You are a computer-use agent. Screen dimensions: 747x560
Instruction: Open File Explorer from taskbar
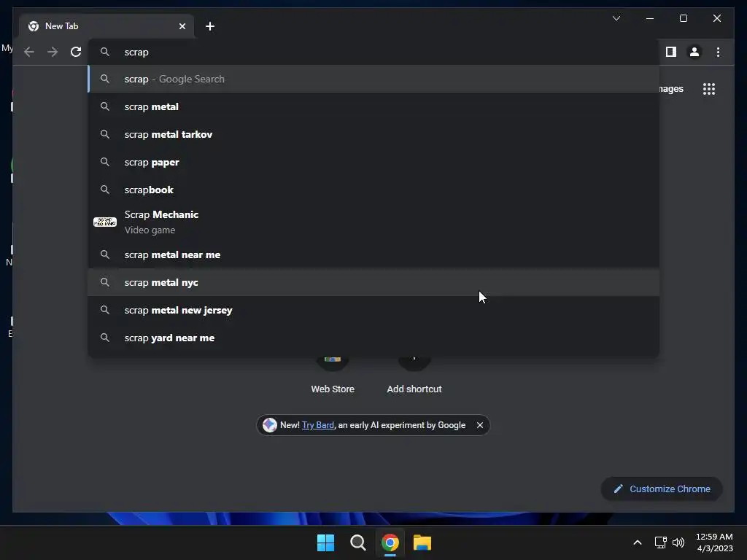pos(422,542)
